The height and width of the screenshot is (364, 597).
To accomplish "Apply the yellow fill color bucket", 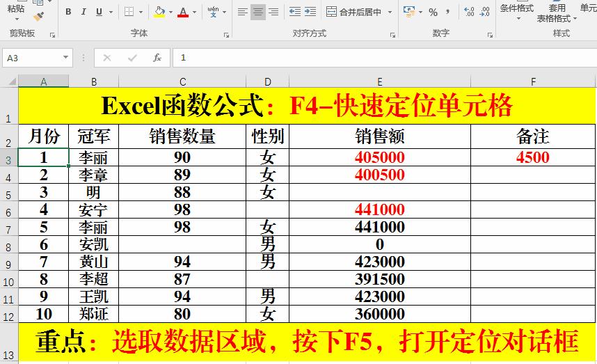I will coord(159,12).
